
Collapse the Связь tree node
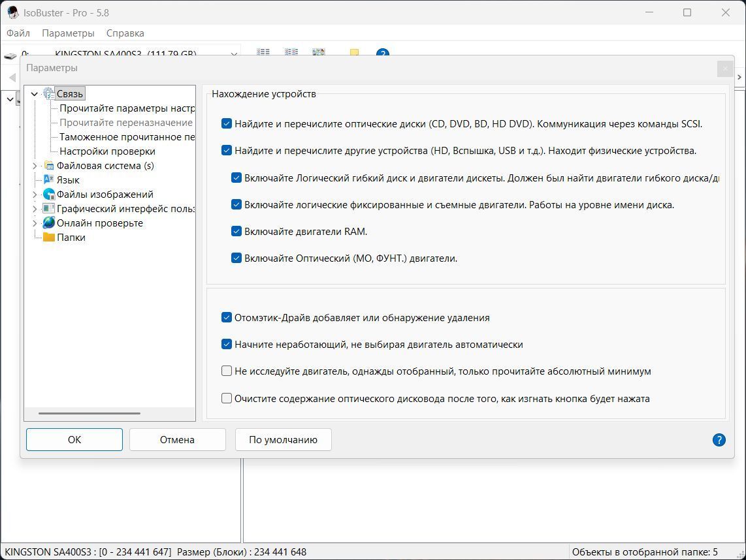[34, 94]
